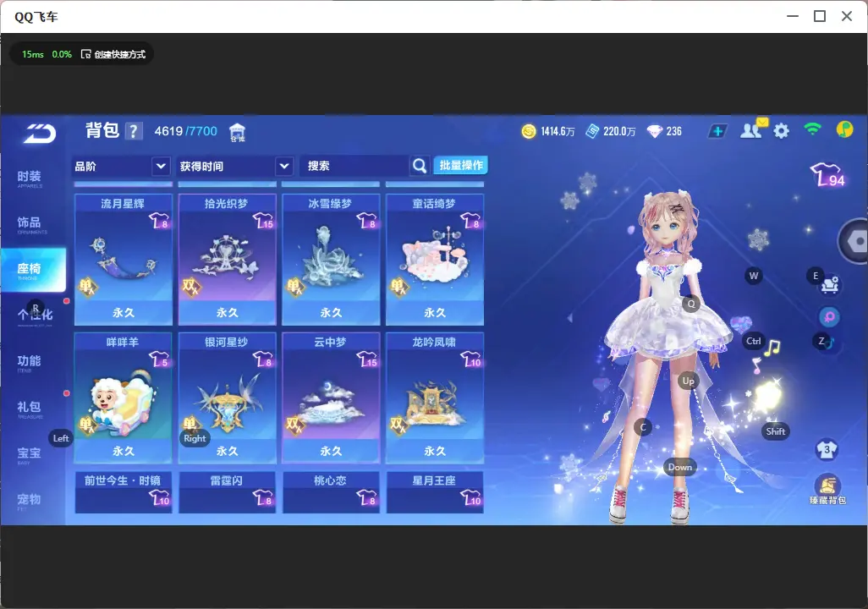Click the 批量操作 batch button
The height and width of the screenshot is (609, 868).
(x=460, y=165)
